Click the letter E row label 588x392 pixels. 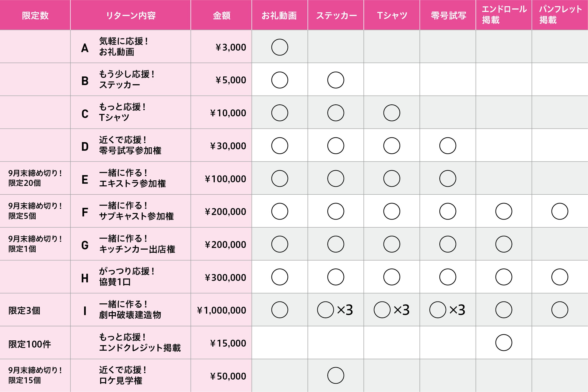85,179
